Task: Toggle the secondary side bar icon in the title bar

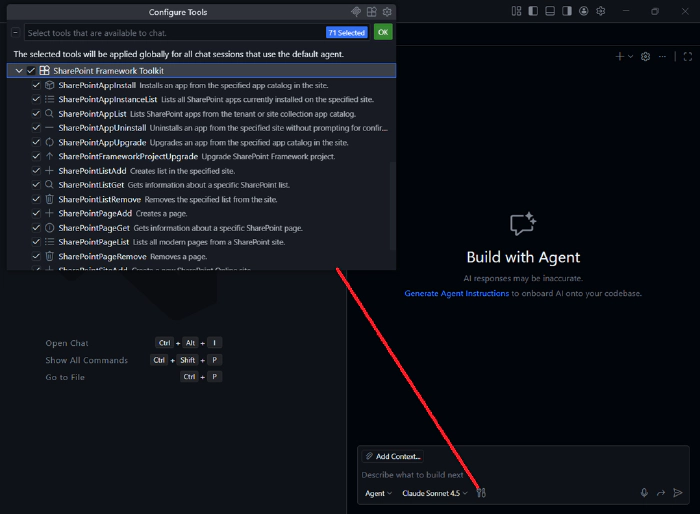Action: pyautogui.click(x=567, y=11)
